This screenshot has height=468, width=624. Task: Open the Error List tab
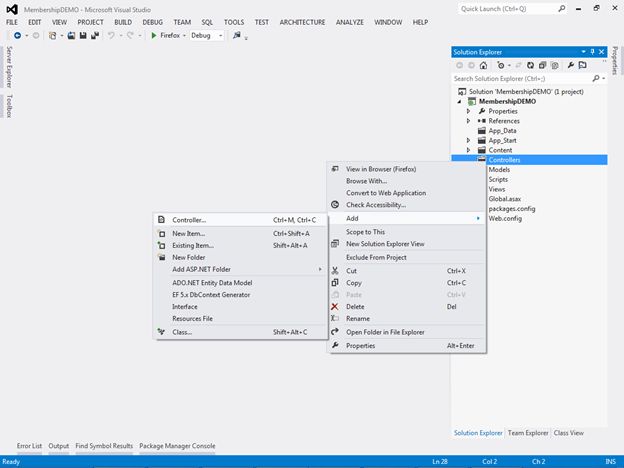tap(29, 446)
